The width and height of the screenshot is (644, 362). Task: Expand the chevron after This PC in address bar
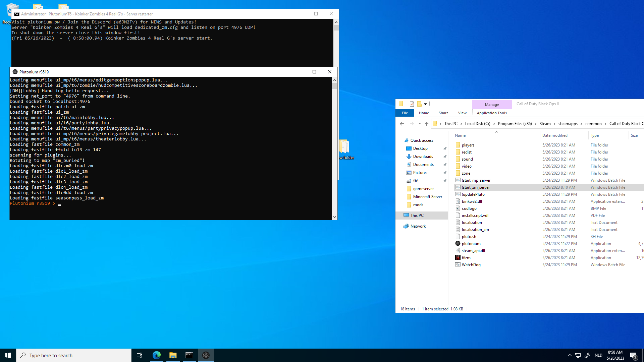click(x=461, y=124)
